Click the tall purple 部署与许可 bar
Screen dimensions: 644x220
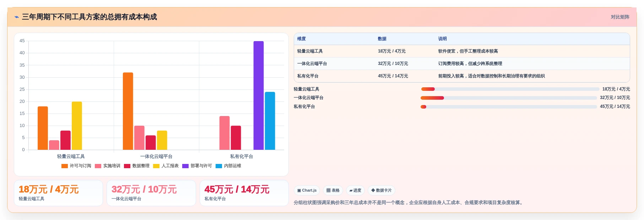(259, 95)
